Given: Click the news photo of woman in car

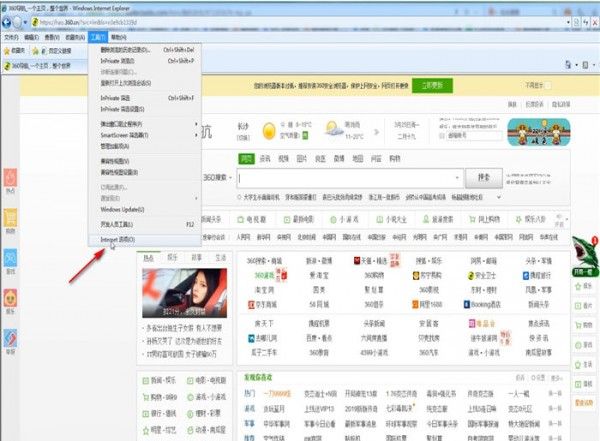Looking at the screenshot, I should [184, 293].
